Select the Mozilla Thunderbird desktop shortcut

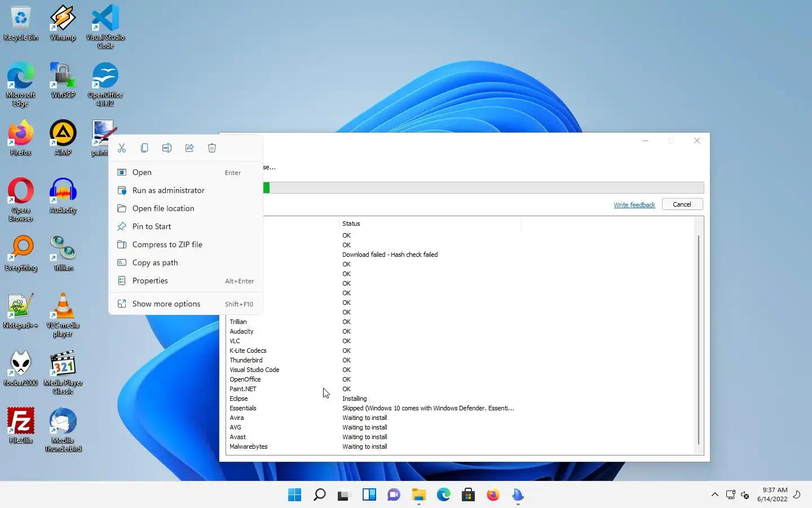pos(63,430)
